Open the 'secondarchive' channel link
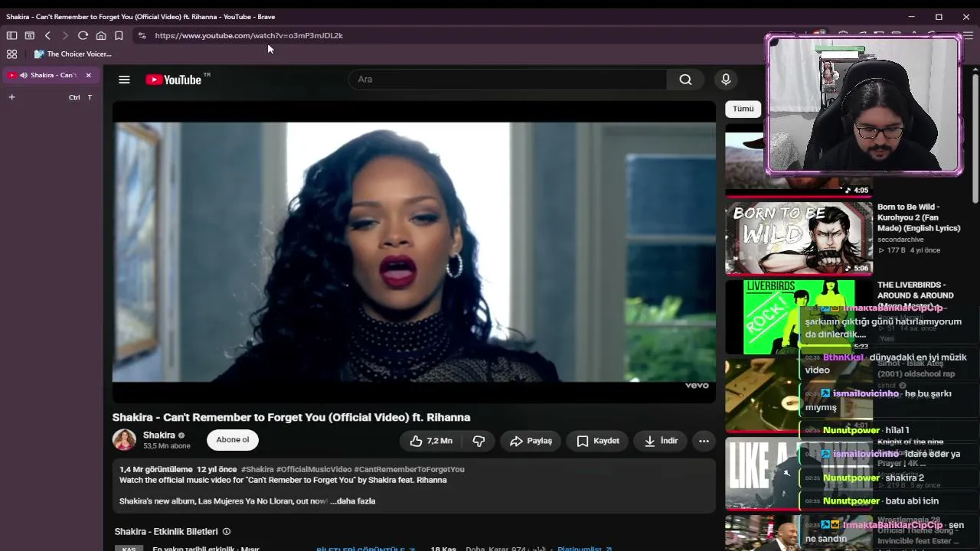This screenshot has width=980, height=551. click(x=900, y=240)
